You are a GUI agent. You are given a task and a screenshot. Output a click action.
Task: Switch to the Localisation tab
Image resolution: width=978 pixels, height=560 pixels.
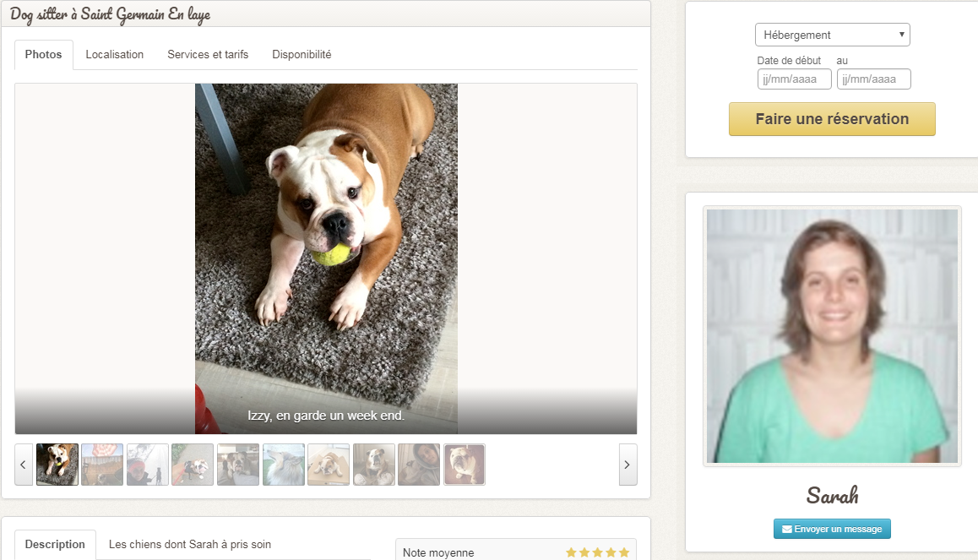pos(114,54)
